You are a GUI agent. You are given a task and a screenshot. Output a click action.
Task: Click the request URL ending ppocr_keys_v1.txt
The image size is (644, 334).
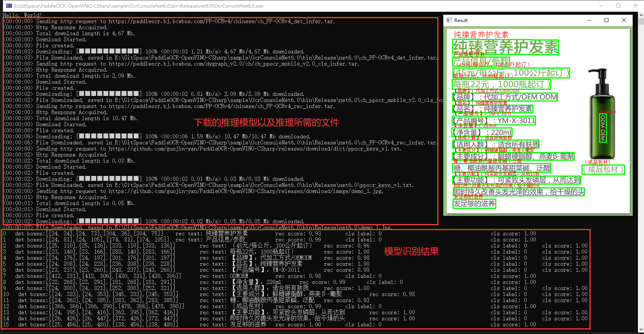point(255,149)
